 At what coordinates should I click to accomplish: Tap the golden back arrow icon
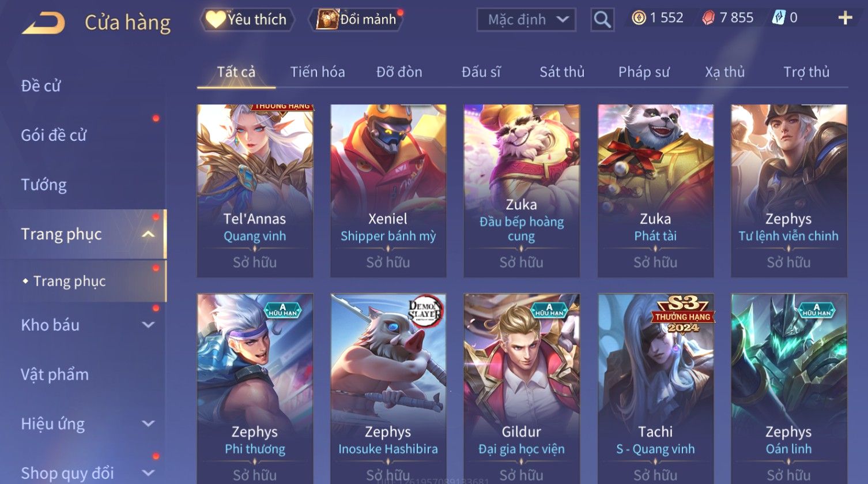[x=44, y=23]
